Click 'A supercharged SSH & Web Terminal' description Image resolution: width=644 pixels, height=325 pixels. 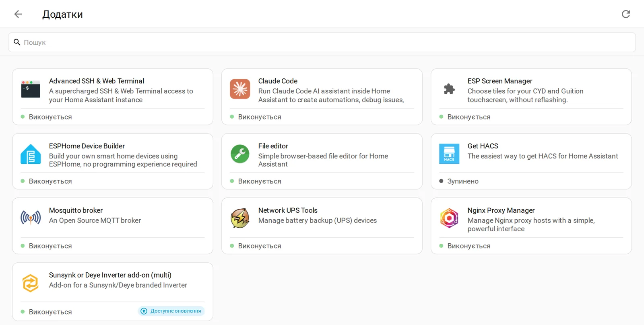point(121,95)
